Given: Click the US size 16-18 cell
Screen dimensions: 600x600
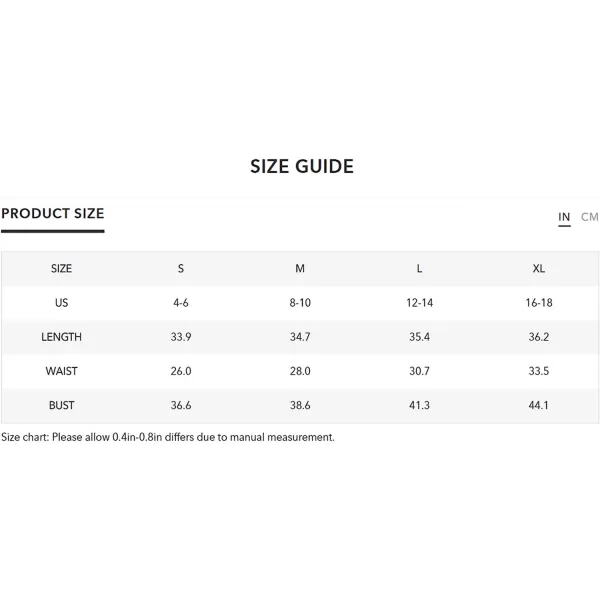Looking at the screenshot, I should pyautogui.click(x=539, y=303).
